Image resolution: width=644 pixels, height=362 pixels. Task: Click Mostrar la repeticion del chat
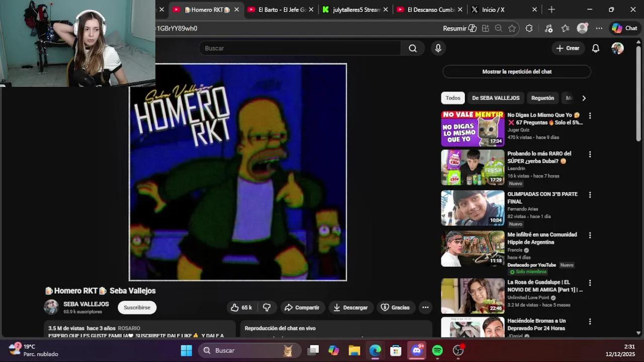(x=516, y=71)
